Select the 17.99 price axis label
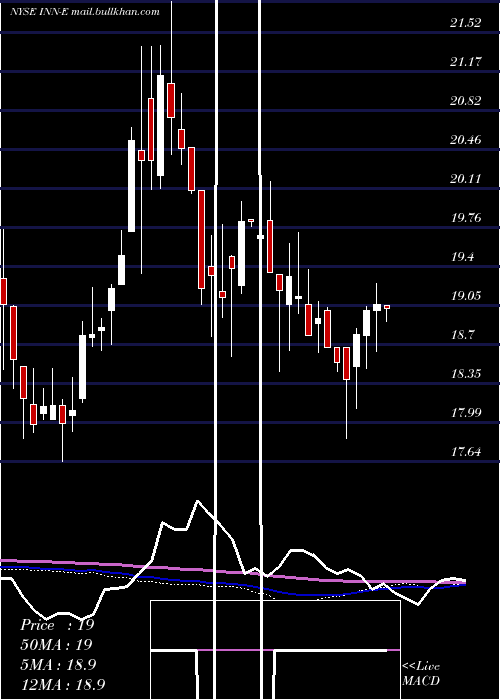The width and height of the screenshot is (500, 700). coord(466,412)
